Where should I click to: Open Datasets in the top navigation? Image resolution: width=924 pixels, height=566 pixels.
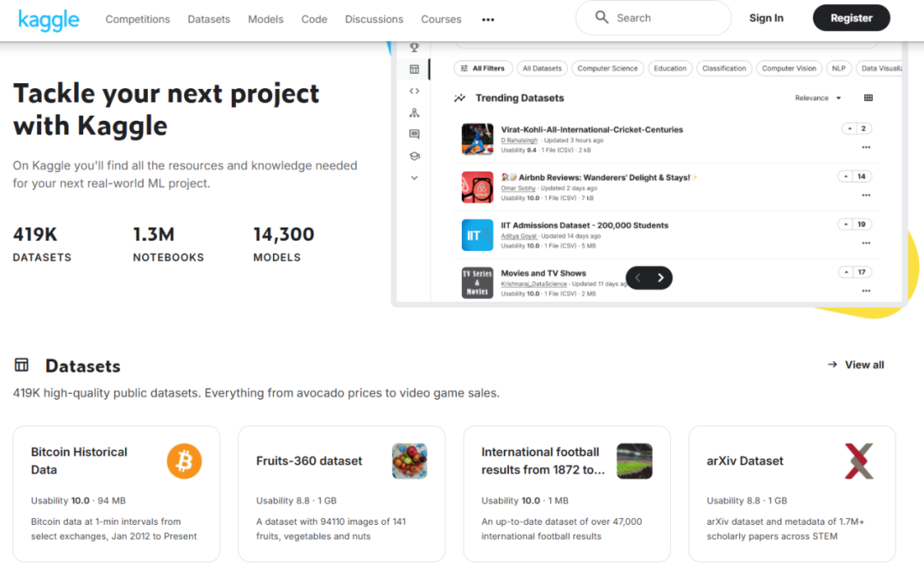coord(209,19)
